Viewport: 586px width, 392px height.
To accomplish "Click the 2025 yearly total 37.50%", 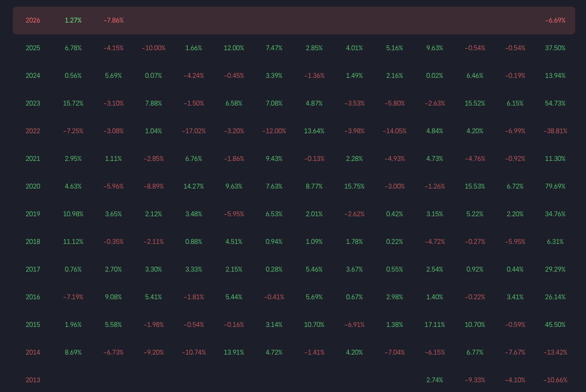I will [555, 48].
